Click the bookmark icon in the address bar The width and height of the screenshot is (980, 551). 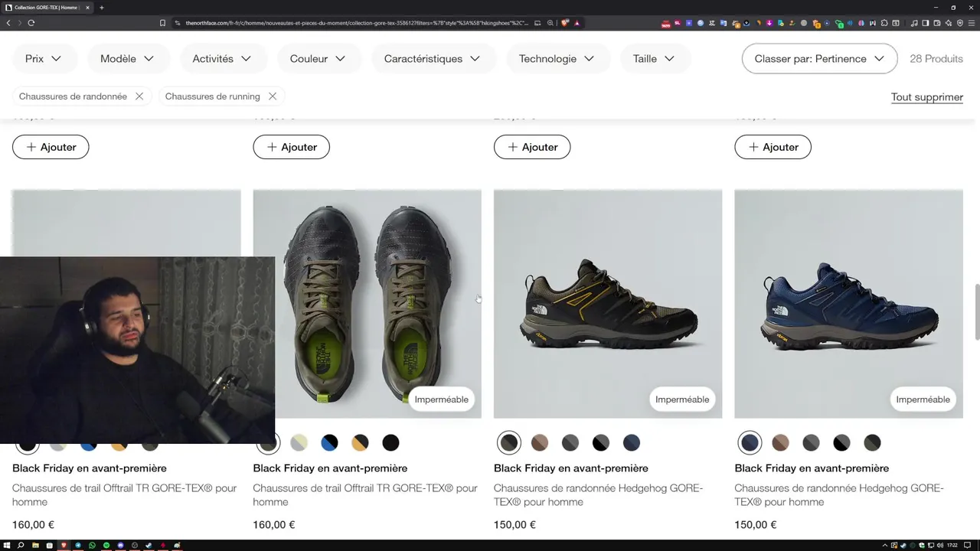click(162, 23)
